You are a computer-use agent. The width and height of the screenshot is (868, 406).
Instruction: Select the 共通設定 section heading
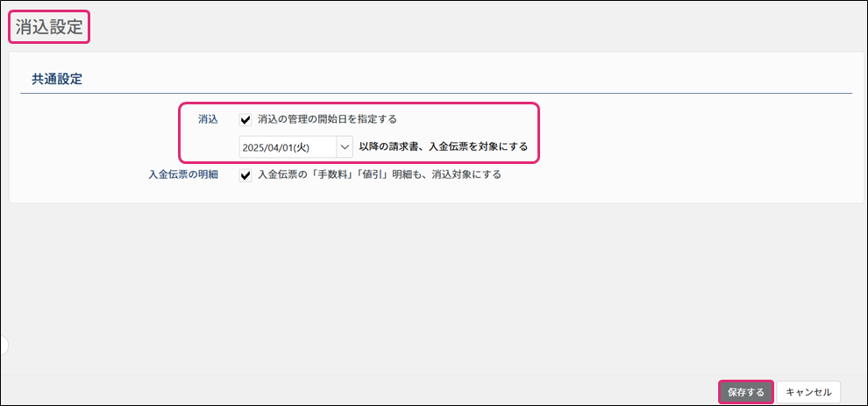(56, 78)
